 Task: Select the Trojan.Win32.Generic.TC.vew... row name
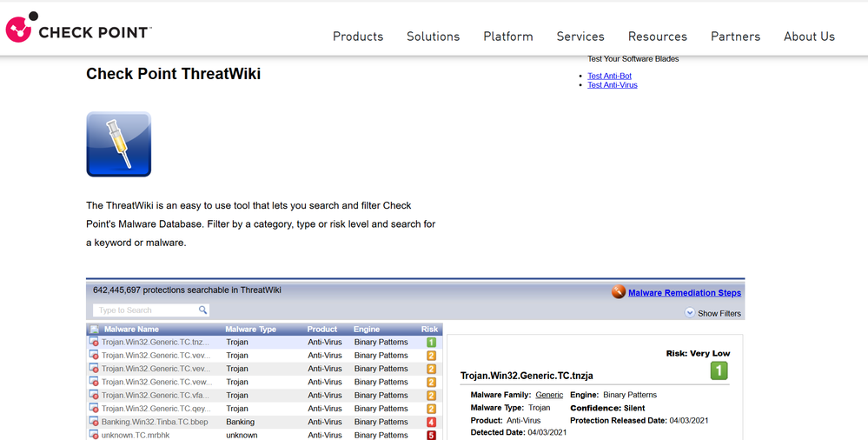(x=156, y=383)
